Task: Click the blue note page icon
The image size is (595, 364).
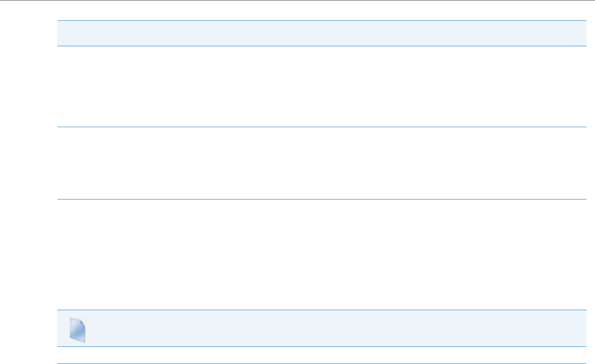Action: point(78,330)
